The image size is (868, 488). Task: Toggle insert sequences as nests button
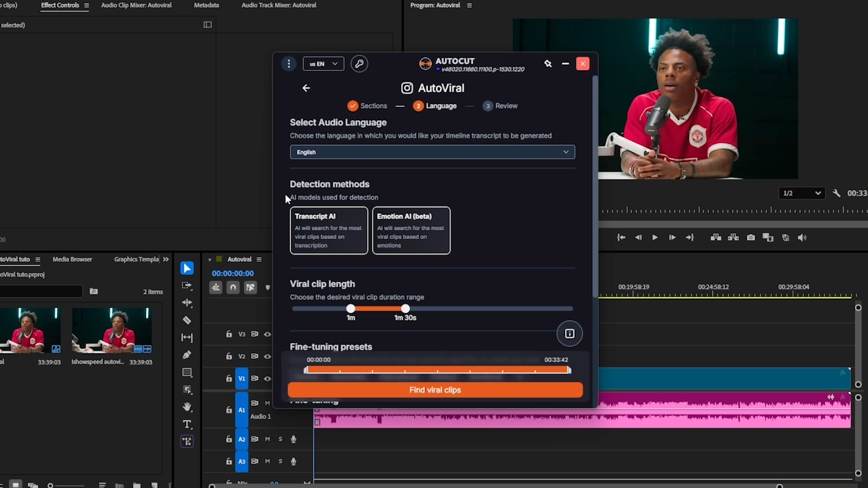(216, 287)
